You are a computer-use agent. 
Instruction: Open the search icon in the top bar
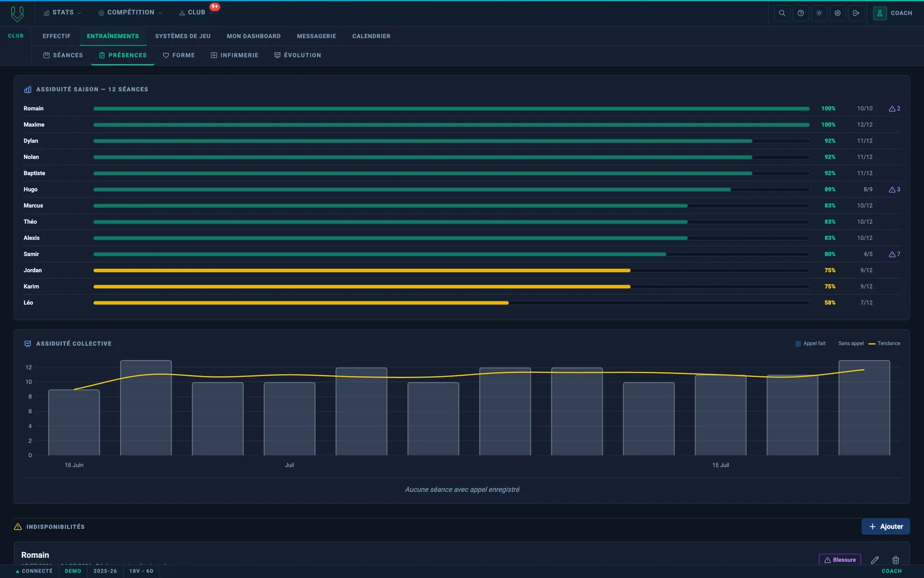tap(782, 13)
